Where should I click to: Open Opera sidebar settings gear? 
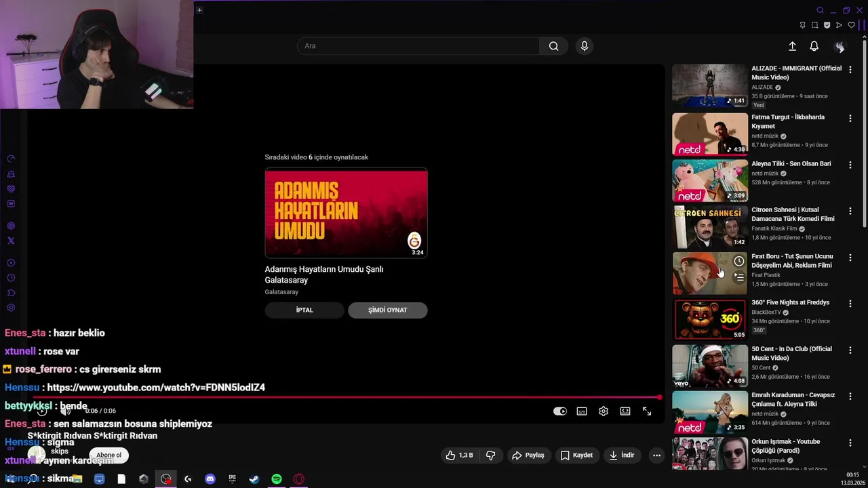11,308
